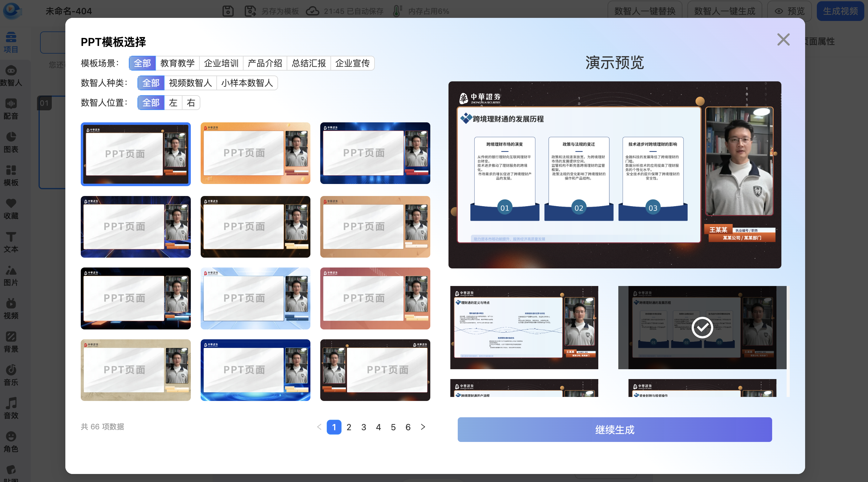Image resolution: width=868 pixels, height=482 pixels.
Task: Open the 模板 templates sidebar icon
Action: [x=11, y=175]
